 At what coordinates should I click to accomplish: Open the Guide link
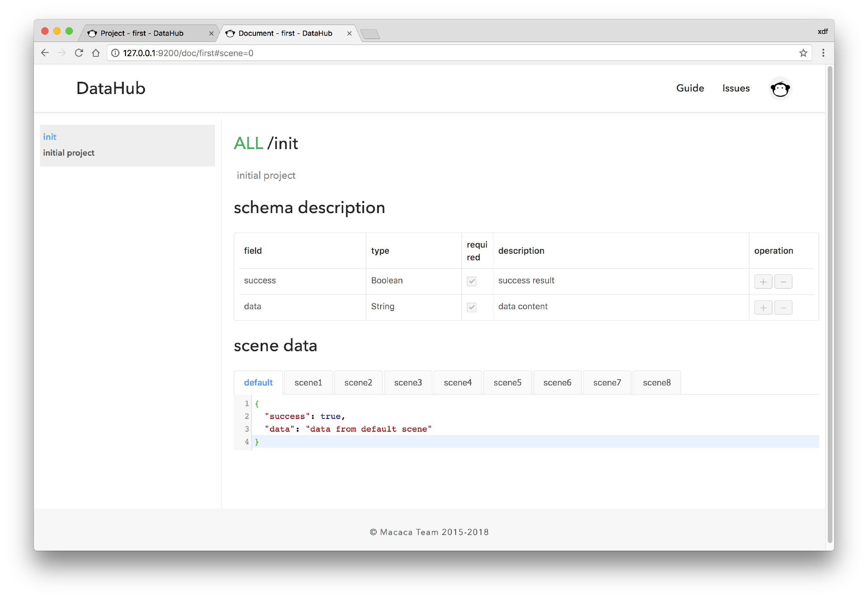click(690, 88)
